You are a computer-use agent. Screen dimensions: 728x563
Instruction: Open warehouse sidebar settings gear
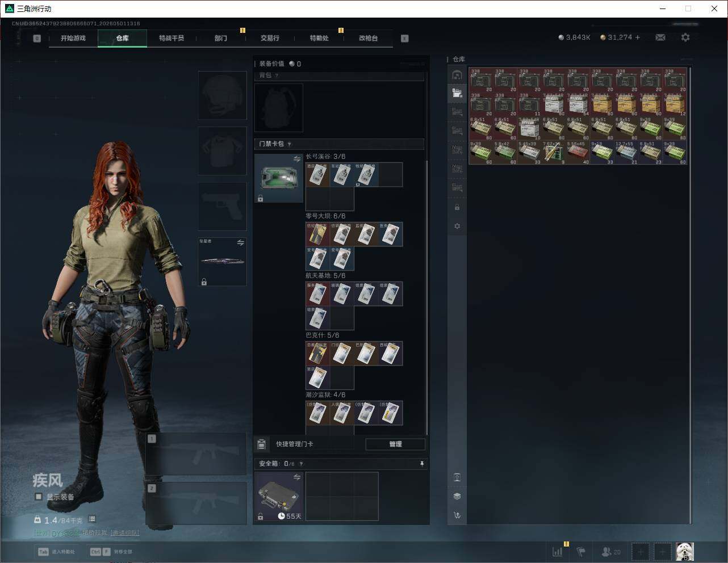point(457,226)
